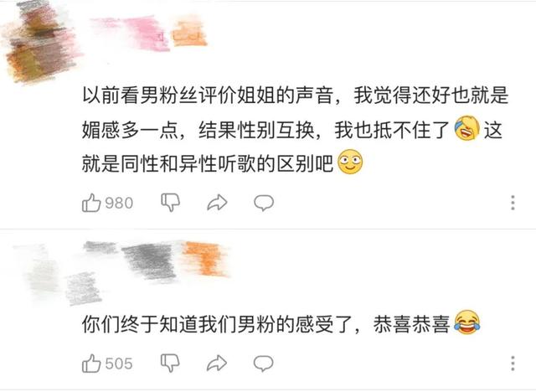Image resolution: width=536 pixels, height=392 pixels.
Task: Open the second commenter's blurred avatar
Action: coord(56,275)
